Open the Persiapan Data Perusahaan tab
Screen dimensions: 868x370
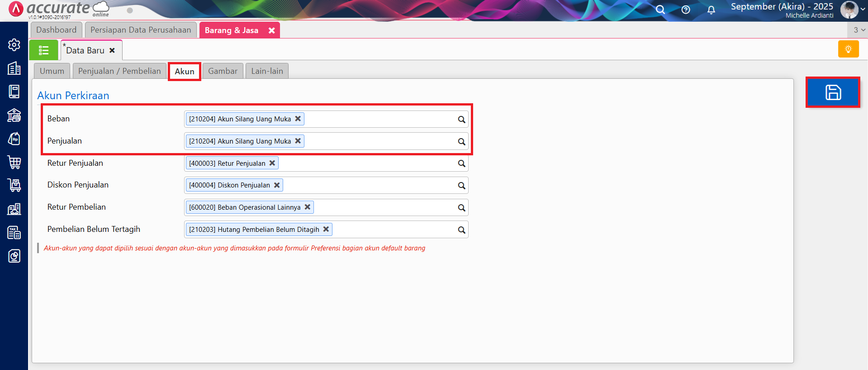pos(141,30)
